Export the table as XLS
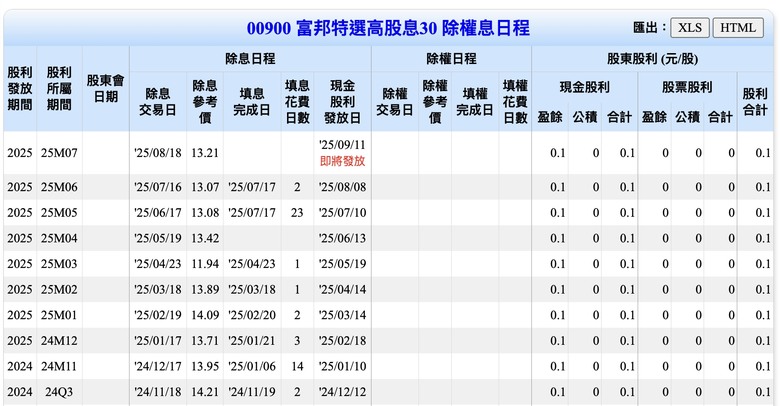 coord(690,27)
